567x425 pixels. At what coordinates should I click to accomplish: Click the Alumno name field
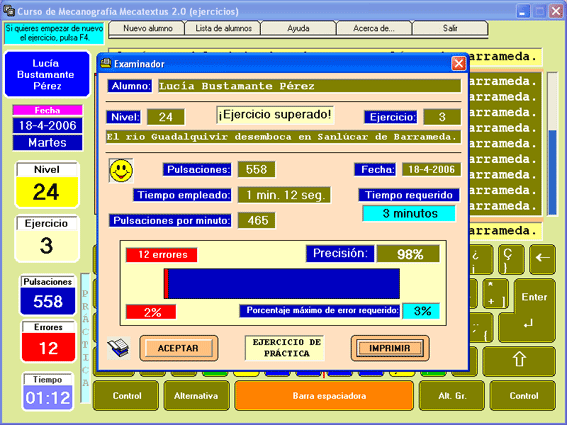(x=309, y=86)
